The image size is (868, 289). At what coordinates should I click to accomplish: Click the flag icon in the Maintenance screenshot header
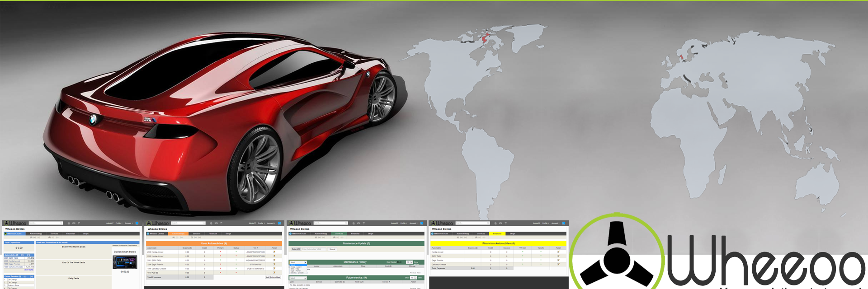pos(363,223)
